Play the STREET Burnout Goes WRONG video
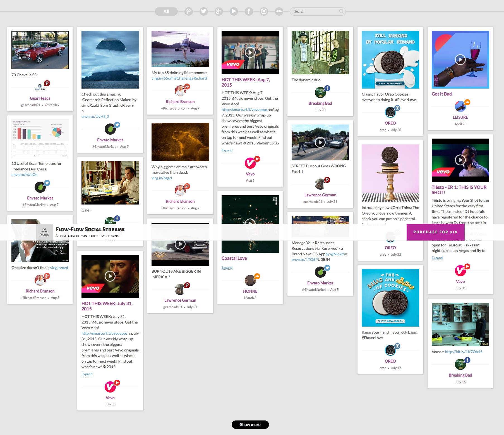The image size is (504, 435). [x=320, y=142]
